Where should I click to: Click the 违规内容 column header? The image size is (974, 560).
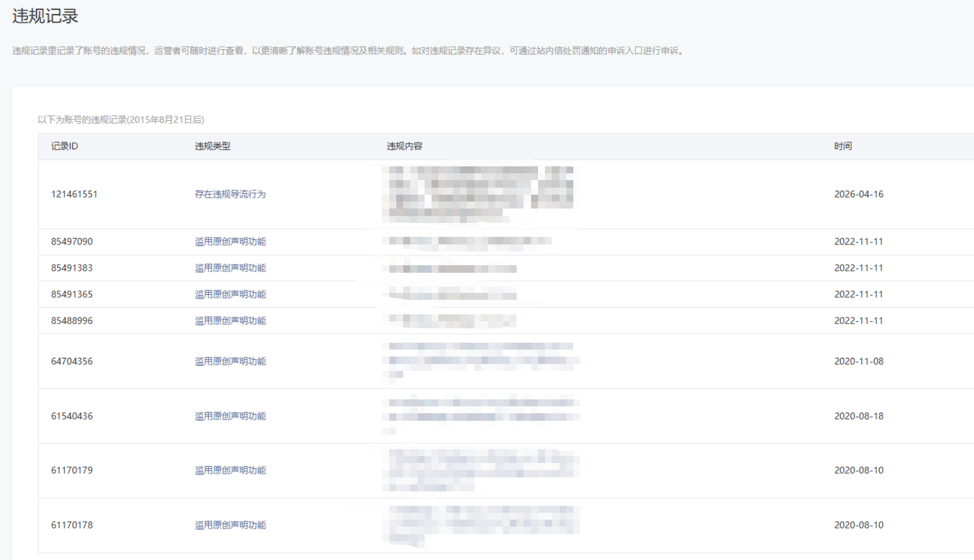tap(404, 146)
